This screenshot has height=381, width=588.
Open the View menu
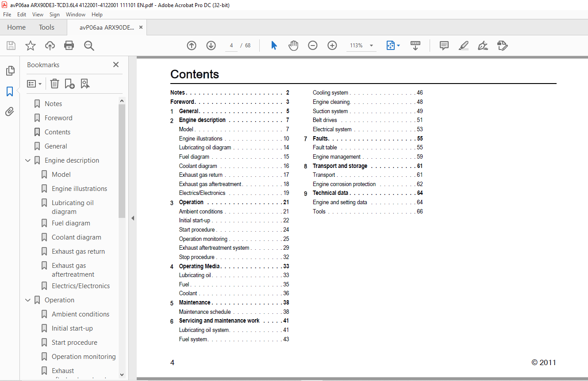point(38,15)
